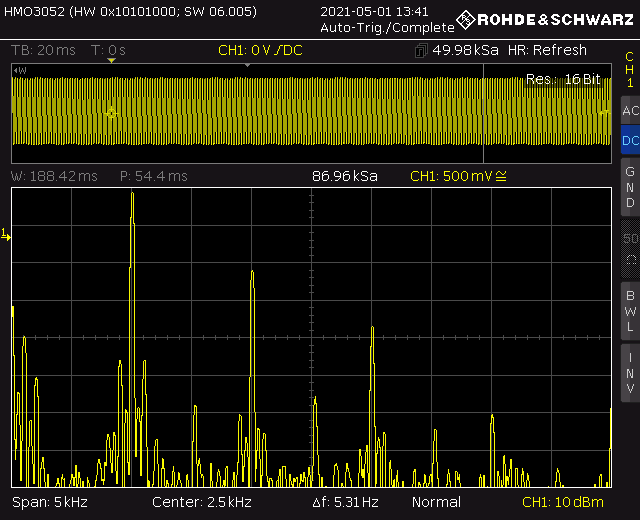Select DC coupling softkey
Screen dimensions: 640x520
(629, 142)
